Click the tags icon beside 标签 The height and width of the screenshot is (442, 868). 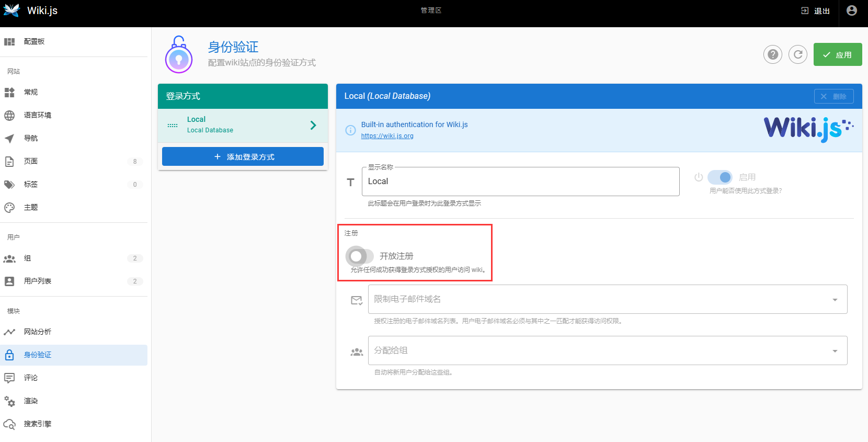[9, 184]
